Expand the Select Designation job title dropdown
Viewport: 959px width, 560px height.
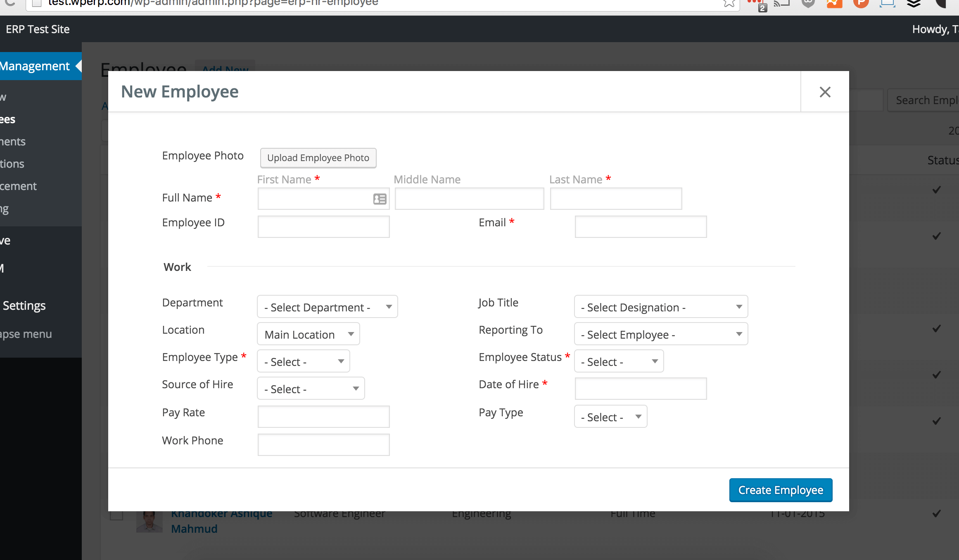click(x=661, y=307)
